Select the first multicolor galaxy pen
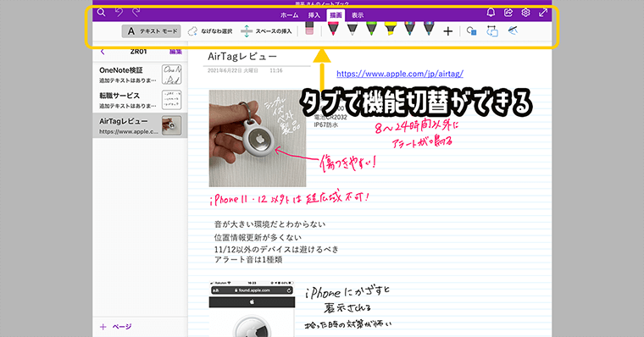Viewport: 644px width, 337px height. pyautogui.click(x=409, y=29)
